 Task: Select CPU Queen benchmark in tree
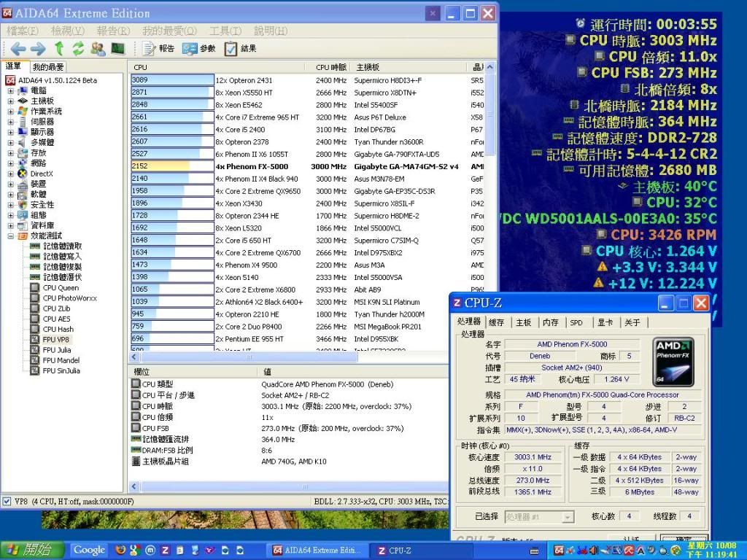(61, 288)
